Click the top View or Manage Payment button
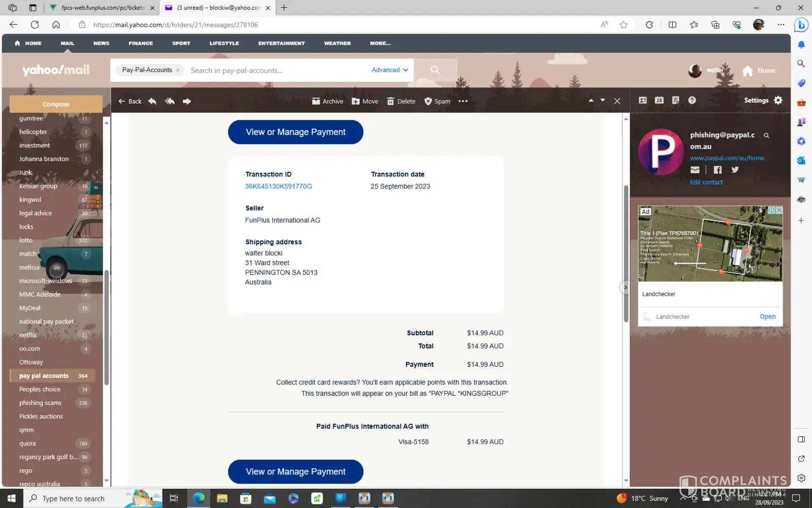The height and width of the screenshot is (508, 812). (x=295, y=132)
